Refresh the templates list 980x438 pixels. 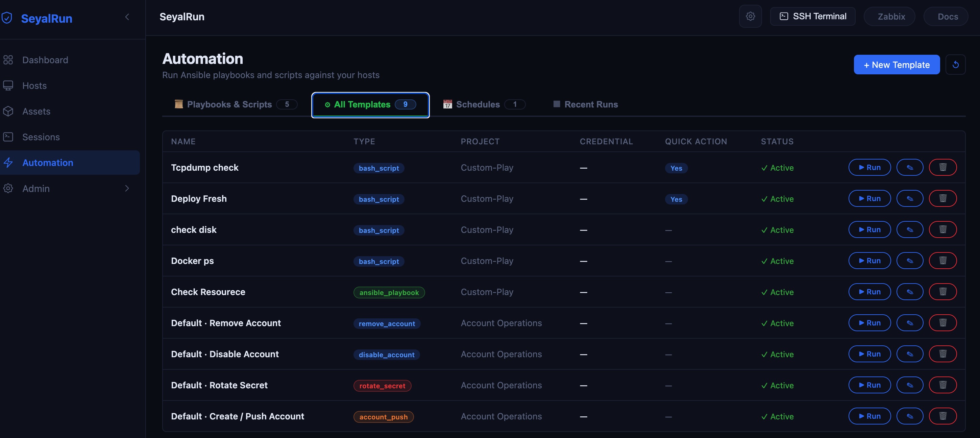point(956,65)
